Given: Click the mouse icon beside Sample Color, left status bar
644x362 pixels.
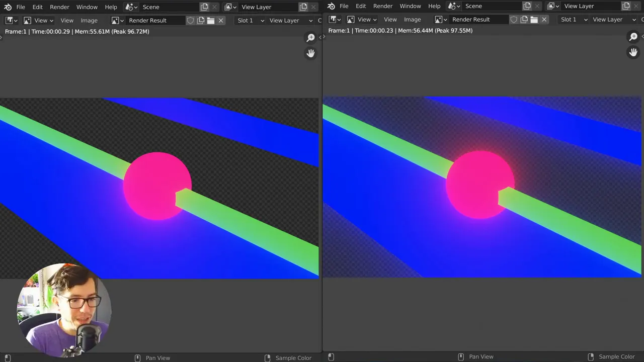Looking at the screenshot, I should [x=267, y=358].
